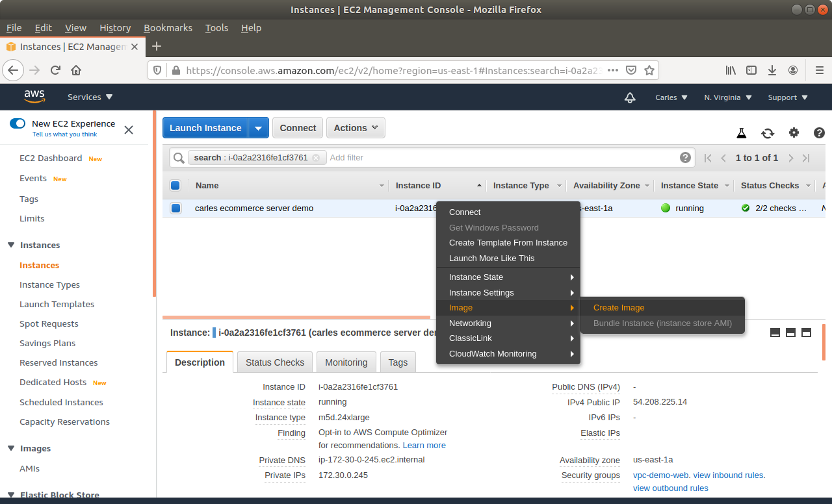Go to previous page of results

[723, 158]
